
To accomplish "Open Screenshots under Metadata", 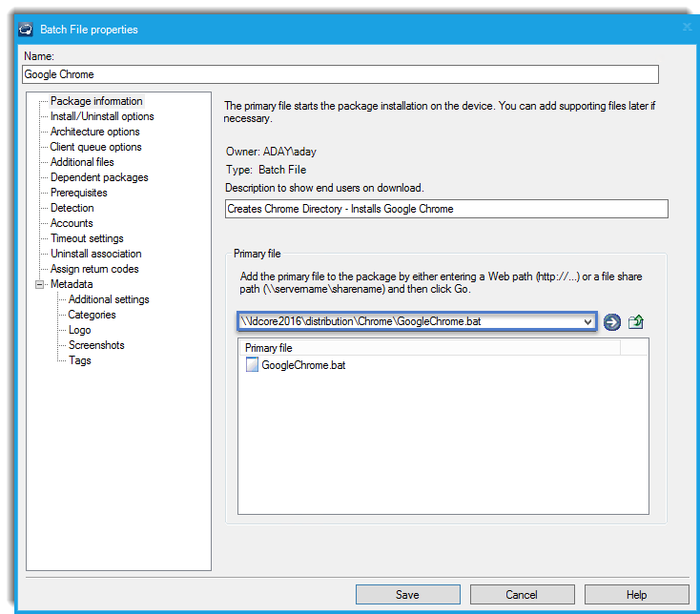I will pos(96,345).
